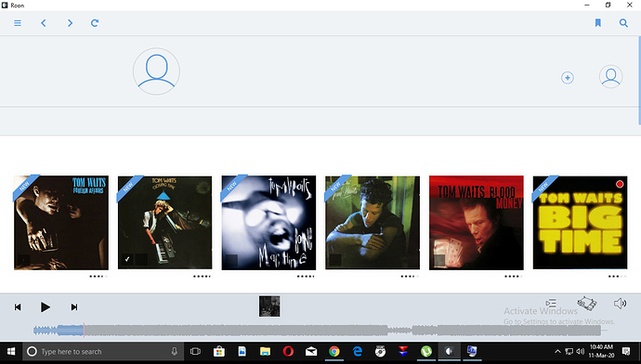
Task: Click the now playing album thumbnail
Action: (269, 306)
